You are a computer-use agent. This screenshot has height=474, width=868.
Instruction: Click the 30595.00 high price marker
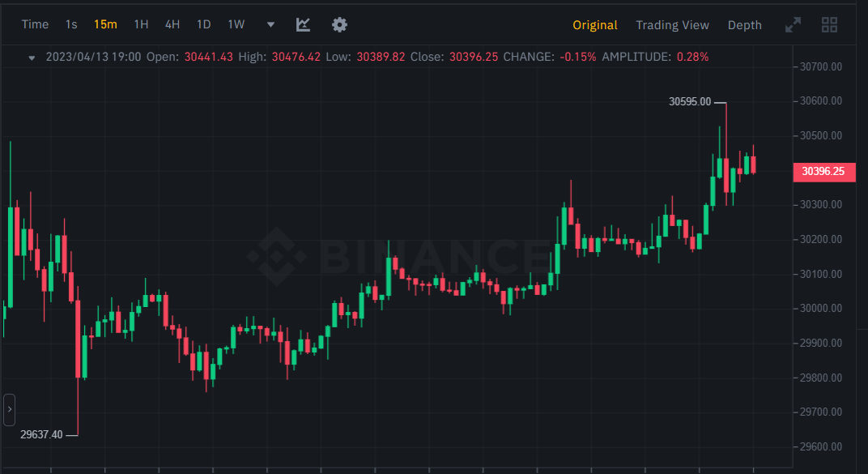690,102
